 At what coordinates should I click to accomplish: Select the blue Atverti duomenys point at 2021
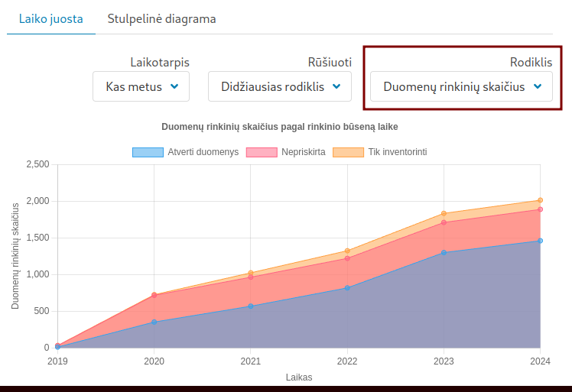pos(251,306)
